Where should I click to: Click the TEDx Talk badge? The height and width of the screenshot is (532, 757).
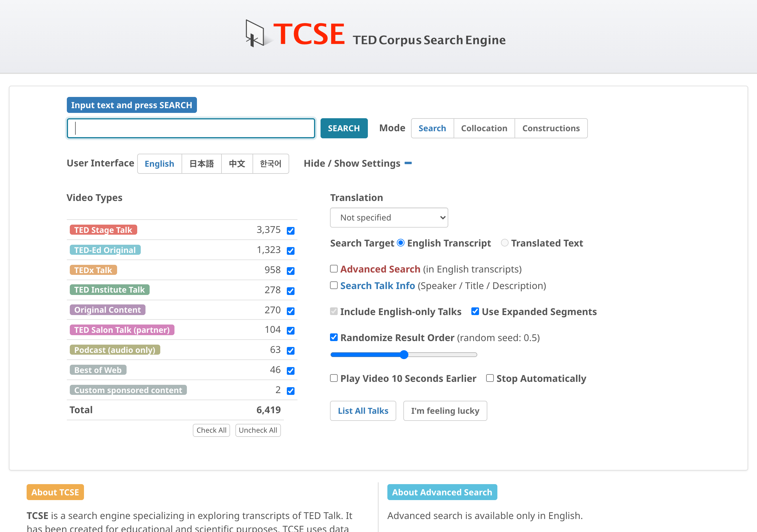point(93,270)
